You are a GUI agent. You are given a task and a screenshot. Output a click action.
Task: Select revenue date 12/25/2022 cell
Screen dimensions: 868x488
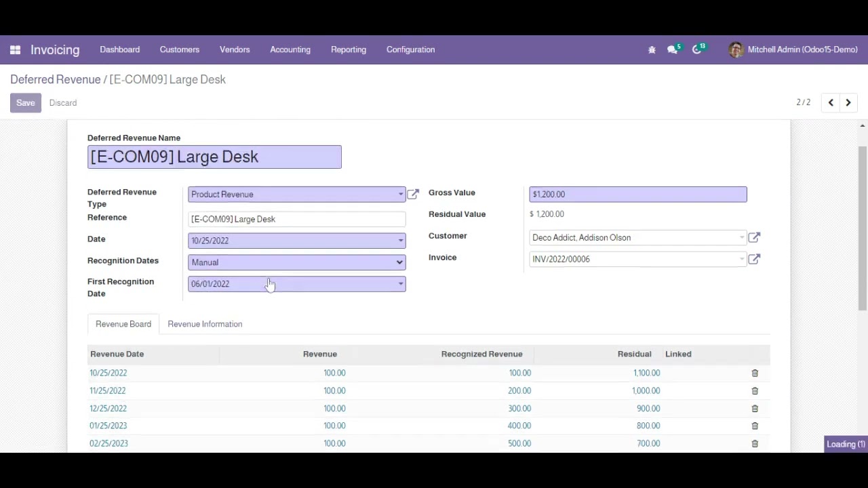click(x=108, y=408)
